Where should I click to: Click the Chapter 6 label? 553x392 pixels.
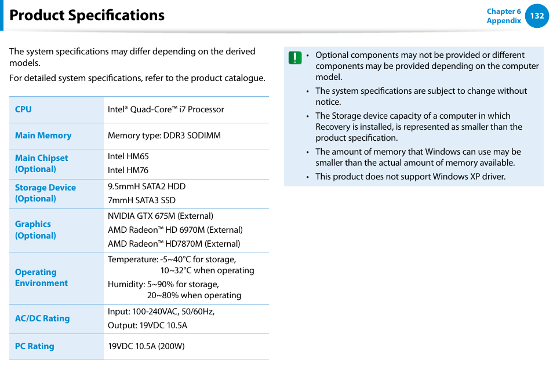(x=504, y=11)
